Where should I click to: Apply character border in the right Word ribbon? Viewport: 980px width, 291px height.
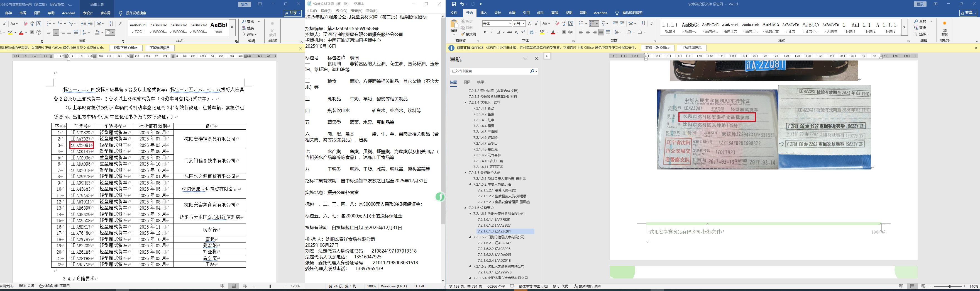(571, 24)
